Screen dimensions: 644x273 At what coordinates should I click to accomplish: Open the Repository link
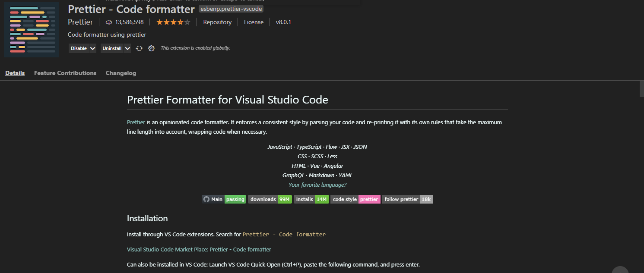(217, 22)
